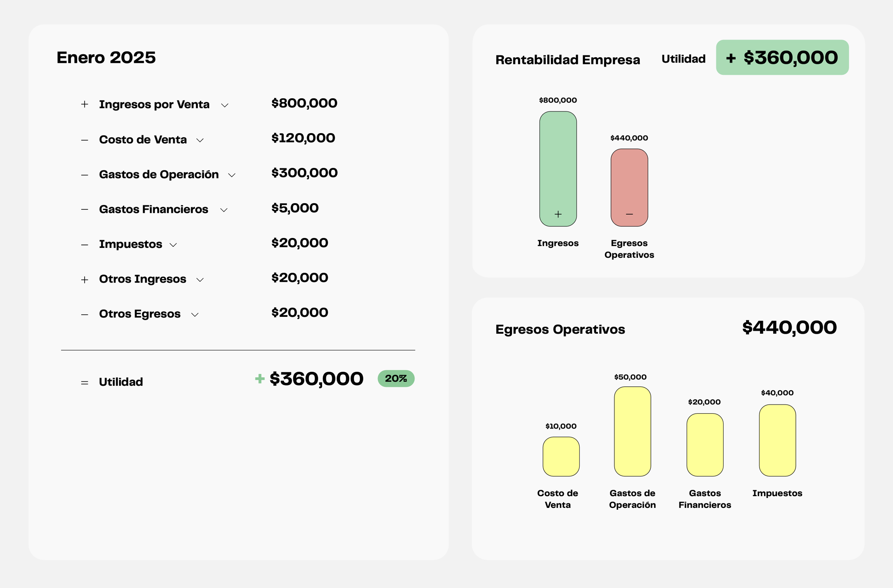This screenshot has width=893, height=588.
Task: Expand the Costo de Venta chevron
Action: (x=200, y=140)
